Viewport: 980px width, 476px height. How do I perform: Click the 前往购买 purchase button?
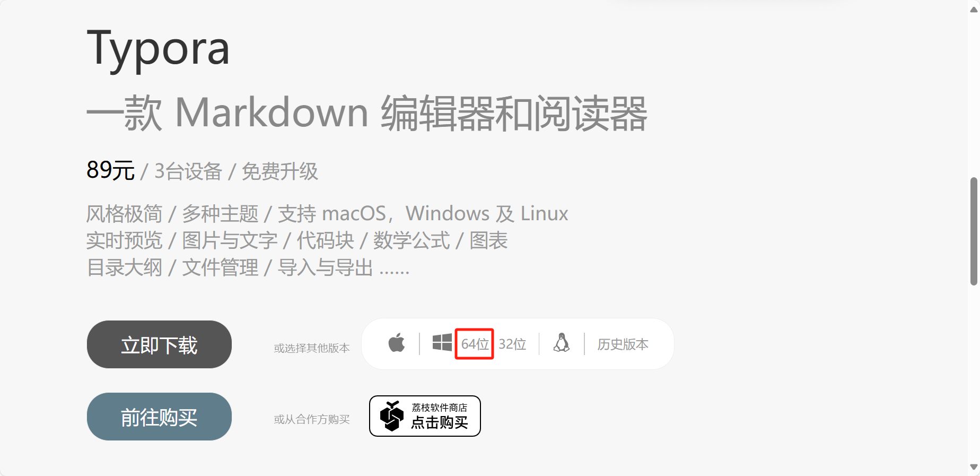(x=159, y=417)
